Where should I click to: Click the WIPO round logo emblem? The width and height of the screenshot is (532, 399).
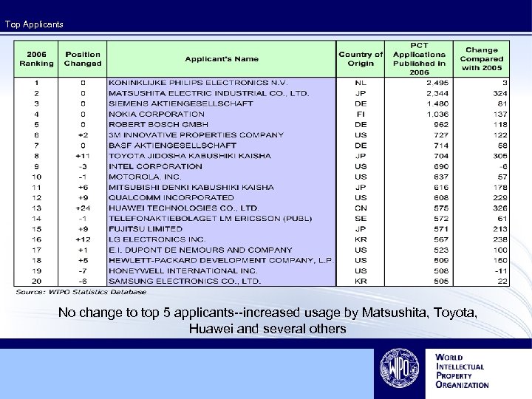pos(399,368)
